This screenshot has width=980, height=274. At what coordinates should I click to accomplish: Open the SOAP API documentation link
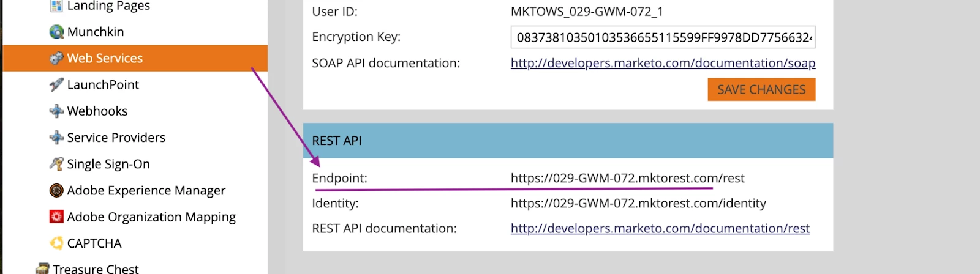663,63
